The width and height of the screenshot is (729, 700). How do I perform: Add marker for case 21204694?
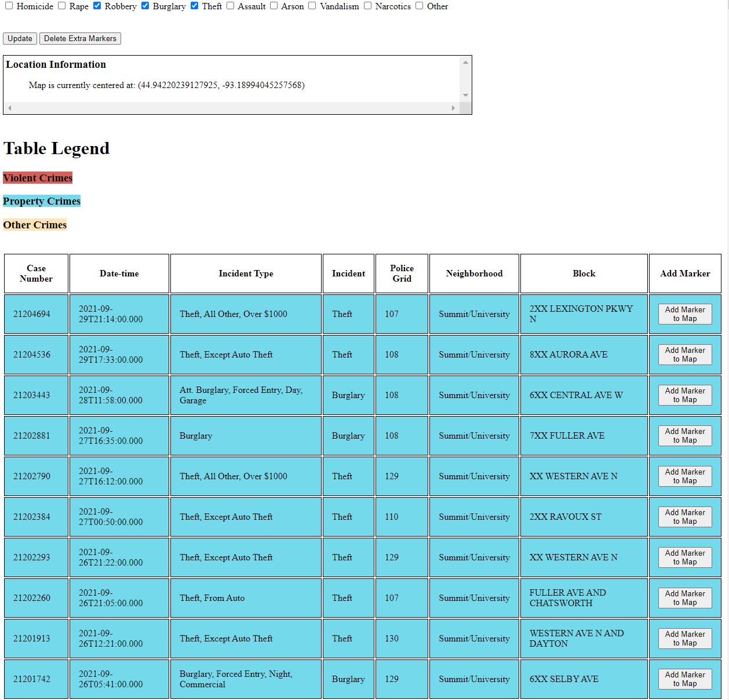[684, 314]
